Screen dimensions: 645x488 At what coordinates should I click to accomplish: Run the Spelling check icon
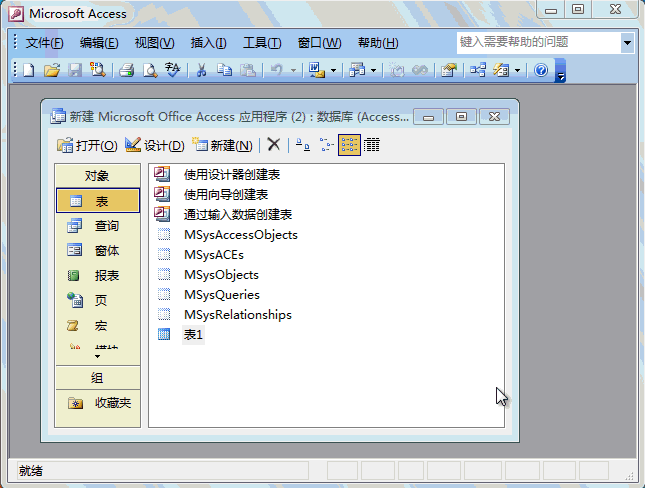click(x=172, y=70)
